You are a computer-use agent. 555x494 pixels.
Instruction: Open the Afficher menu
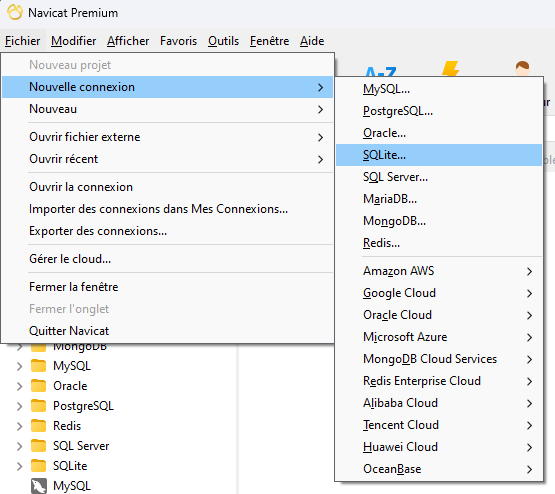128,41
